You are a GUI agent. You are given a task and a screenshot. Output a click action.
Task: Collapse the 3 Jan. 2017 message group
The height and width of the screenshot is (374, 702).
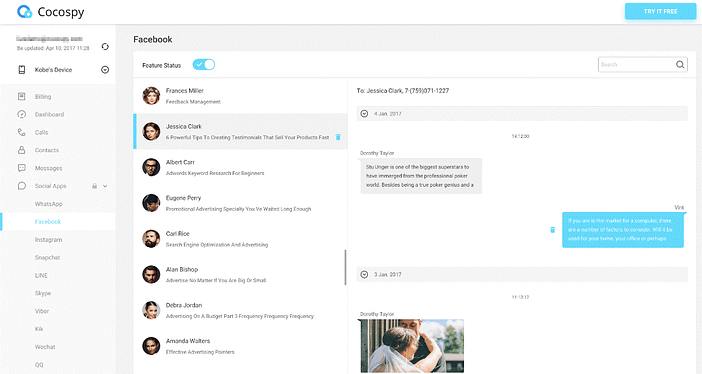pos(364,274)
